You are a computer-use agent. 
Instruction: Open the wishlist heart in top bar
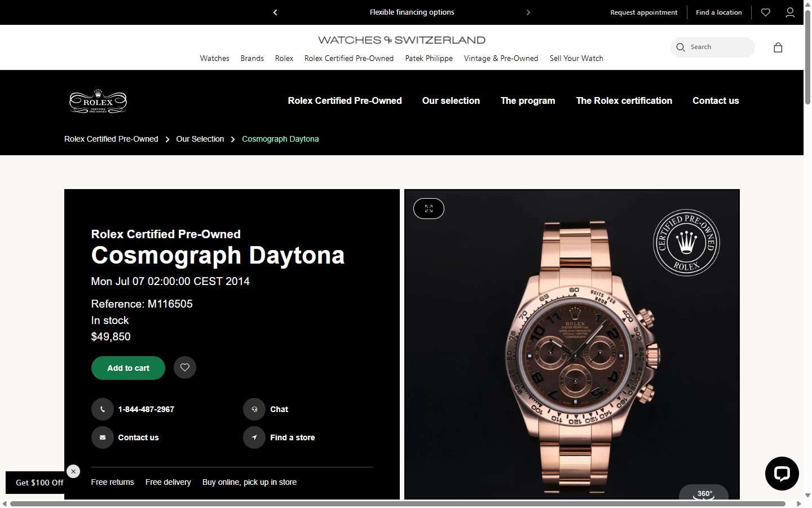766,12
